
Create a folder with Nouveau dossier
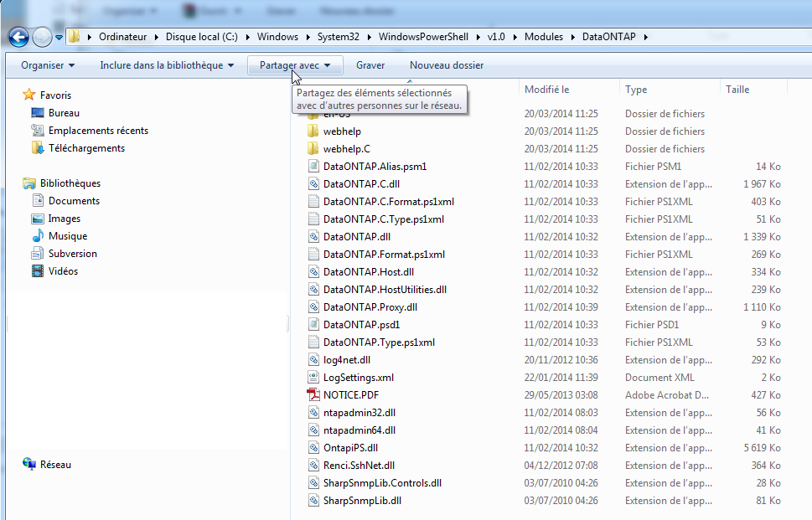point(447,65)
